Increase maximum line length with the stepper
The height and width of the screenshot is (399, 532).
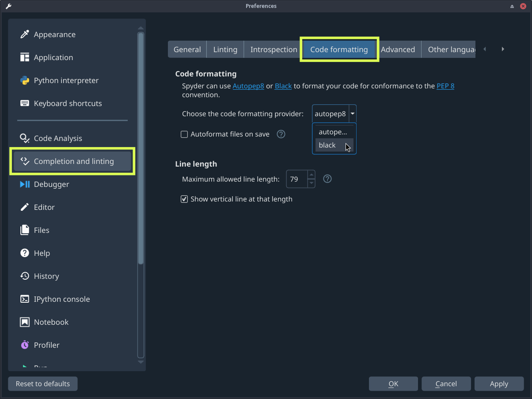[311, 176]
